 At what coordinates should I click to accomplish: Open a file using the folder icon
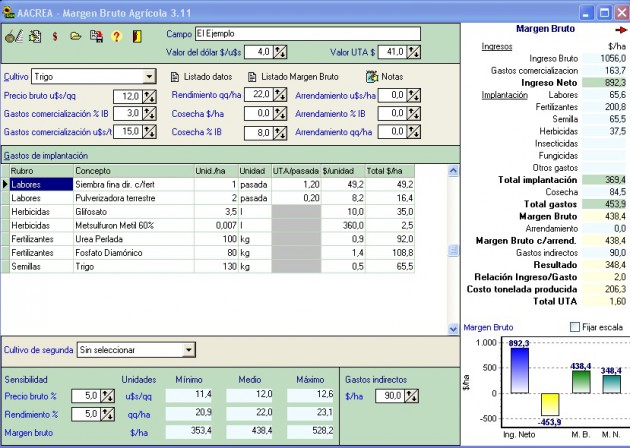point(76,37)
